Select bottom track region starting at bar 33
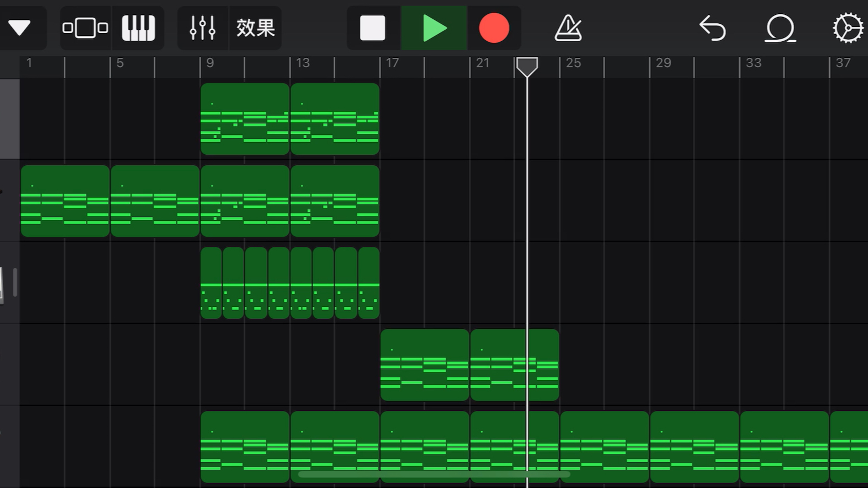The height and width of the screenshot is (488, 868). click(x=784, y=447)
